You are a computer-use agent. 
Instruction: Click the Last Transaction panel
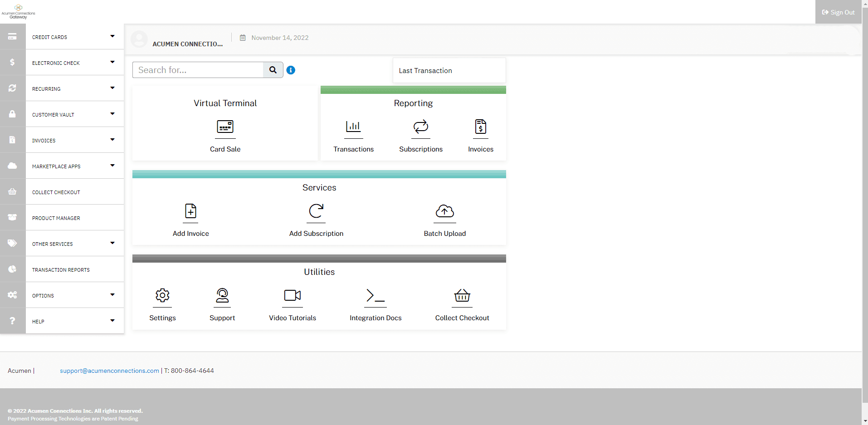coord(449,70)
